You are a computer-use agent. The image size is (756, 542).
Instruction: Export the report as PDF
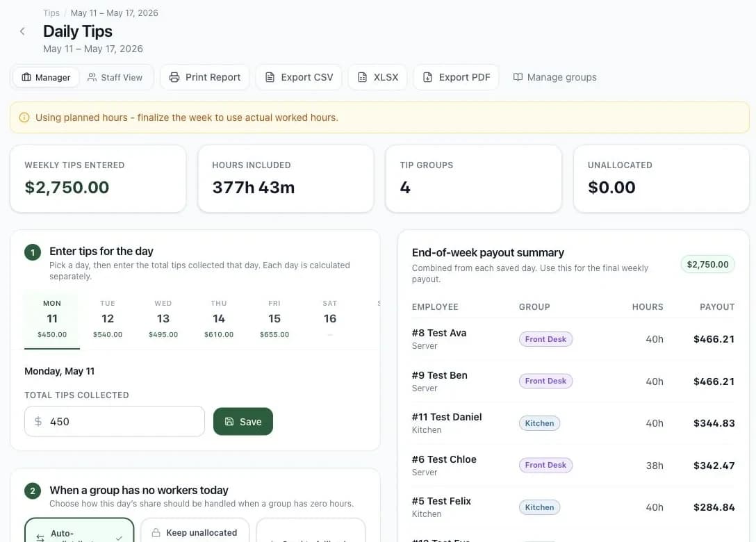point(456,77)
